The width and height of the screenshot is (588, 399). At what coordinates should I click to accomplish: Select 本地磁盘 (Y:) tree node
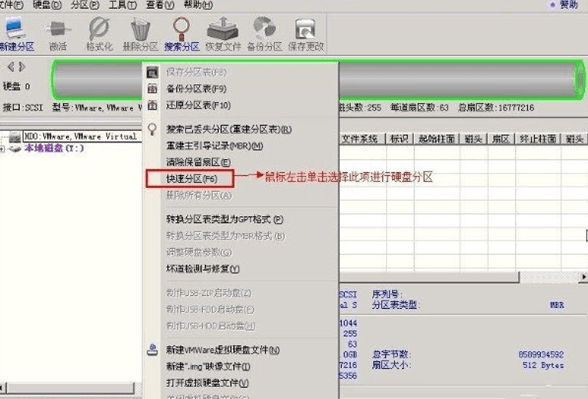point(54,148)
